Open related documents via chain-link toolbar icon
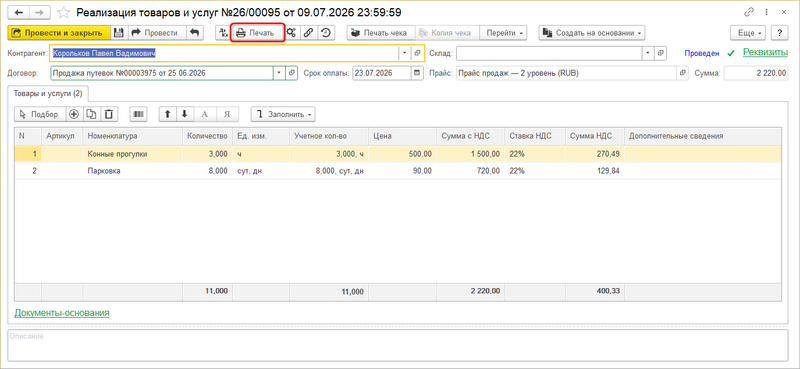Screen dimensions: 800x369 pos(308,33)
